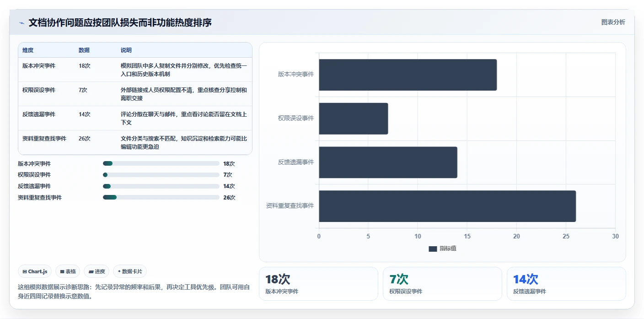Click the 版本冲突事件 progress bar
This screenshot has height=319, width=644.
point(161,163)
